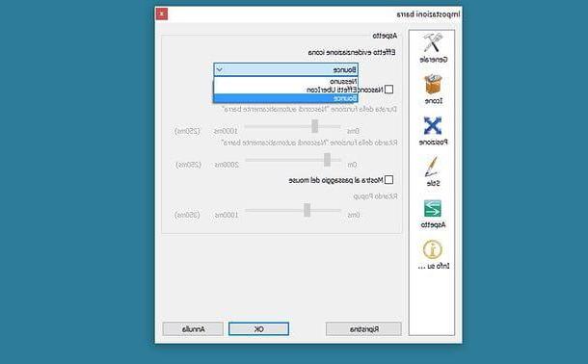Click the Ritardo Popup label
This screenshot has width=588, height=364.
(375, 196)
